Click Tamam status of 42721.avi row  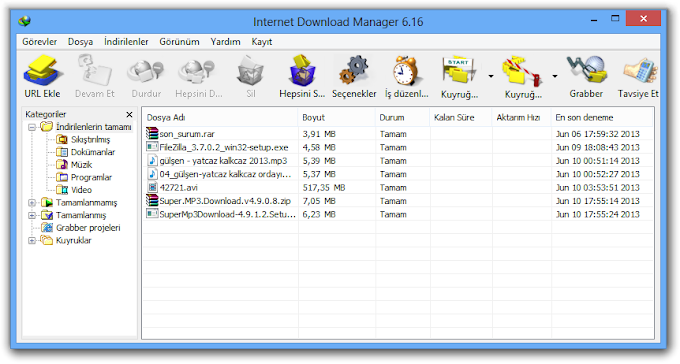393,187
